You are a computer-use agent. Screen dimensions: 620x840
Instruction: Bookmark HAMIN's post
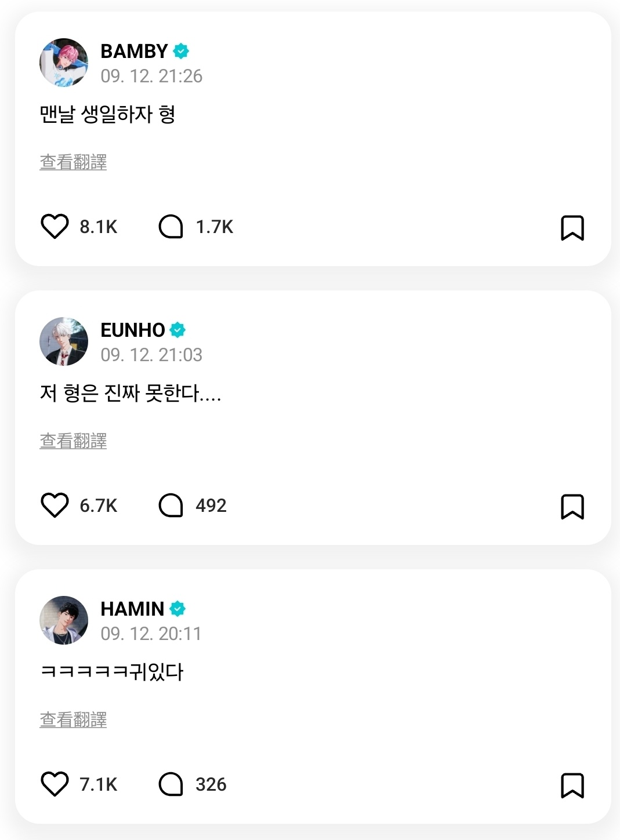[572, 786]
